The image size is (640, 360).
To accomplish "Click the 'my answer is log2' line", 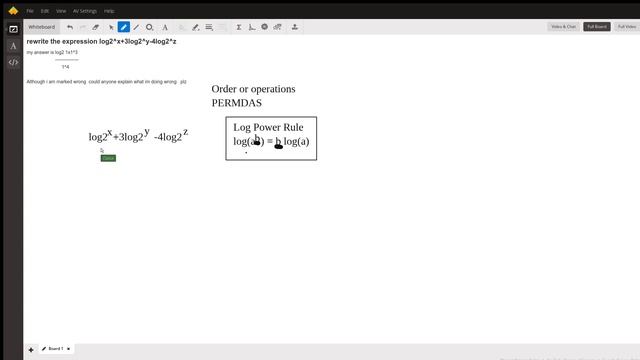I will pos(52,52).
